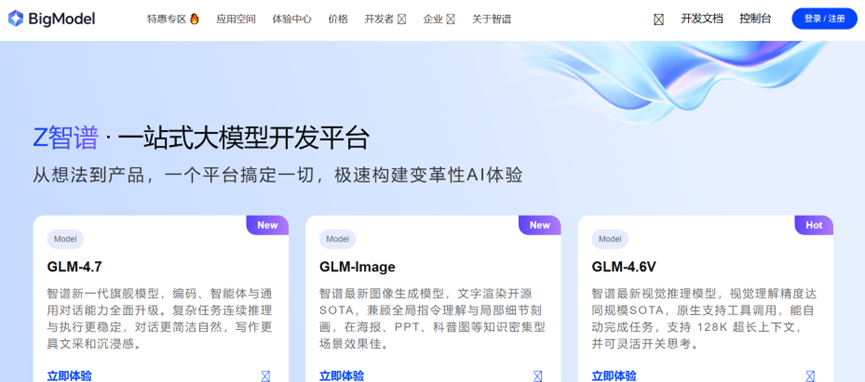Open the 开发文档 link

(x=702, y=19)
